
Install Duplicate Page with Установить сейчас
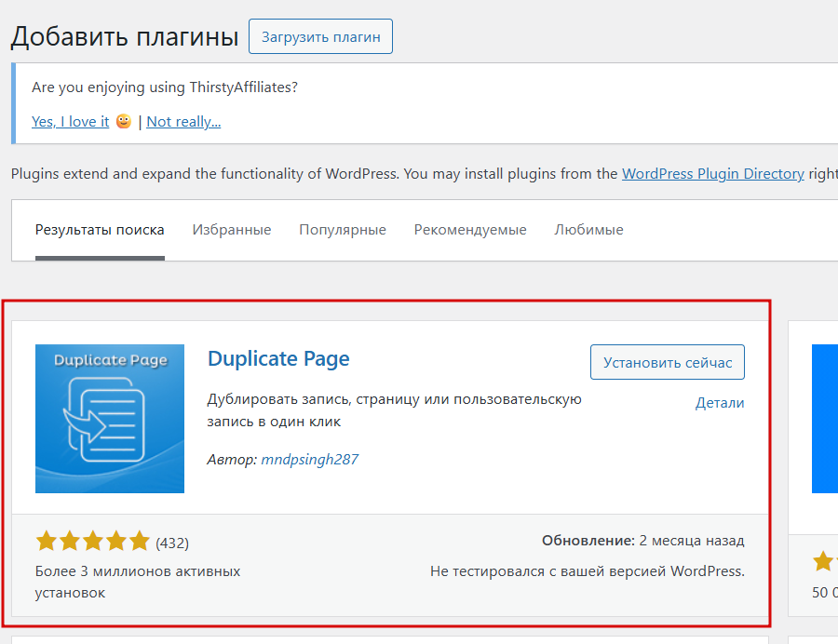click(x=668, y=362)
